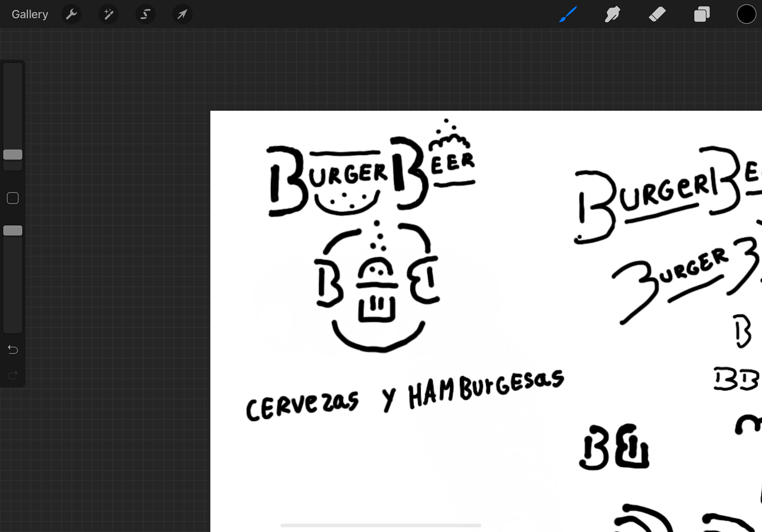This screenshot has width=762, height=532.
Task: Select the Brush tool
Action: pyautogui.click(x=568, y=14)
